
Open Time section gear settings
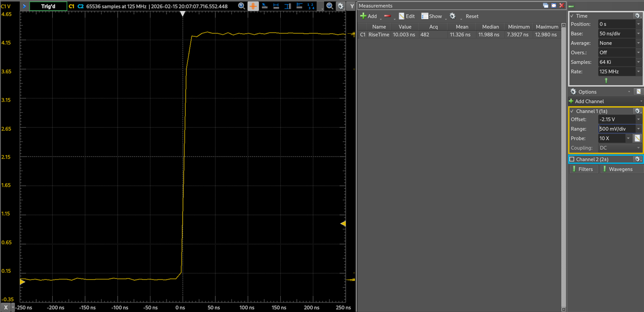coord(637,16)
